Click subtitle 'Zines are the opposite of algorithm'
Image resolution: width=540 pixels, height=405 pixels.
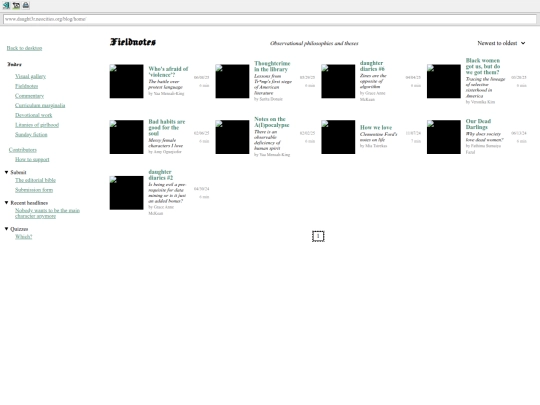click(373, 81)
